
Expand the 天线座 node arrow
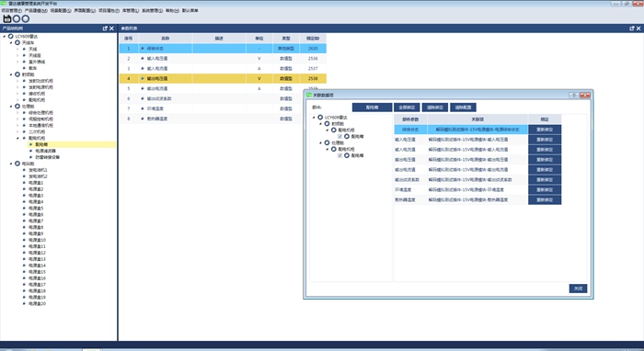click(17, 55)
